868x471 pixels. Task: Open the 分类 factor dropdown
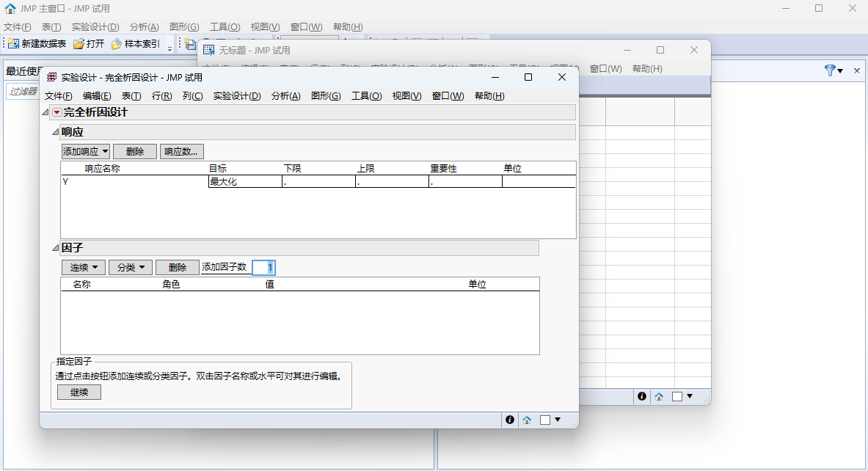[x=130, y=268]
